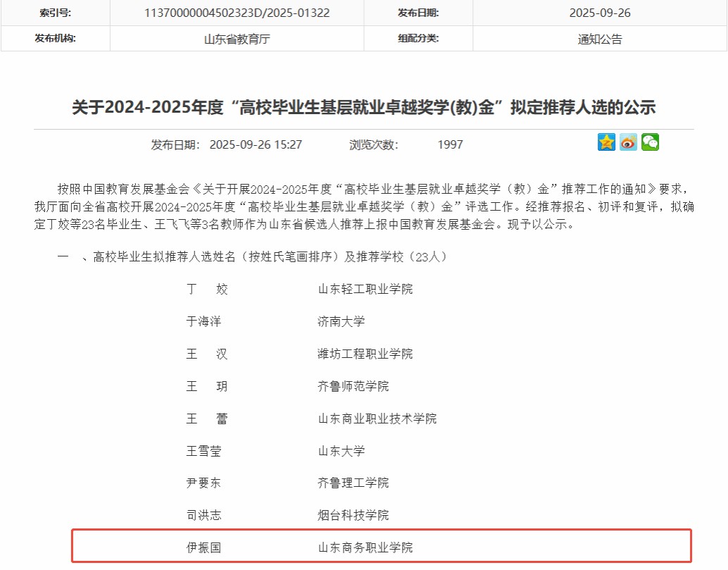Click 山东大学 next to 王雪莹
This screenshot has width=728, height=570.
pos(341,451)
